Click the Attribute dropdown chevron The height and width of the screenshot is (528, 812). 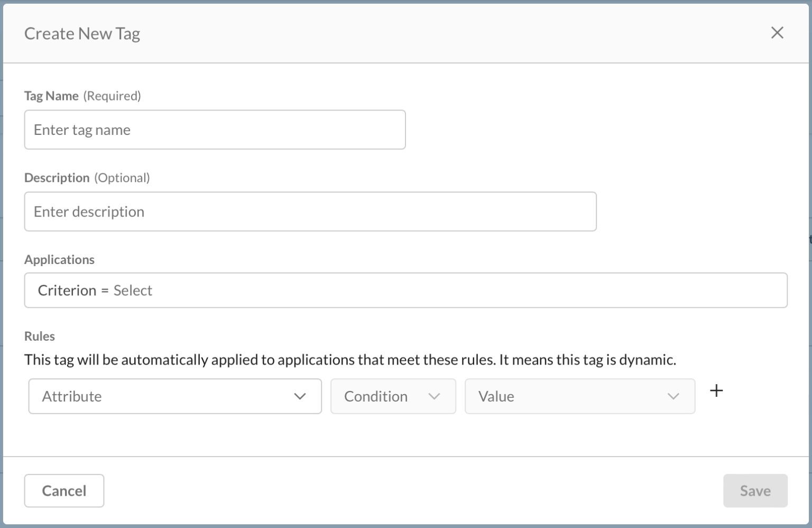pos(300,396)
